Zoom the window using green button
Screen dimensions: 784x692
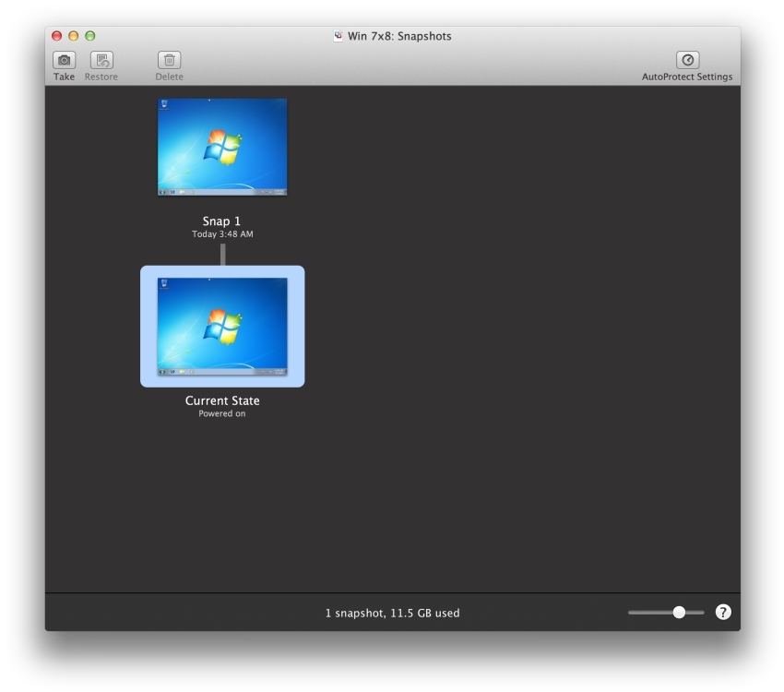(89, 36)
